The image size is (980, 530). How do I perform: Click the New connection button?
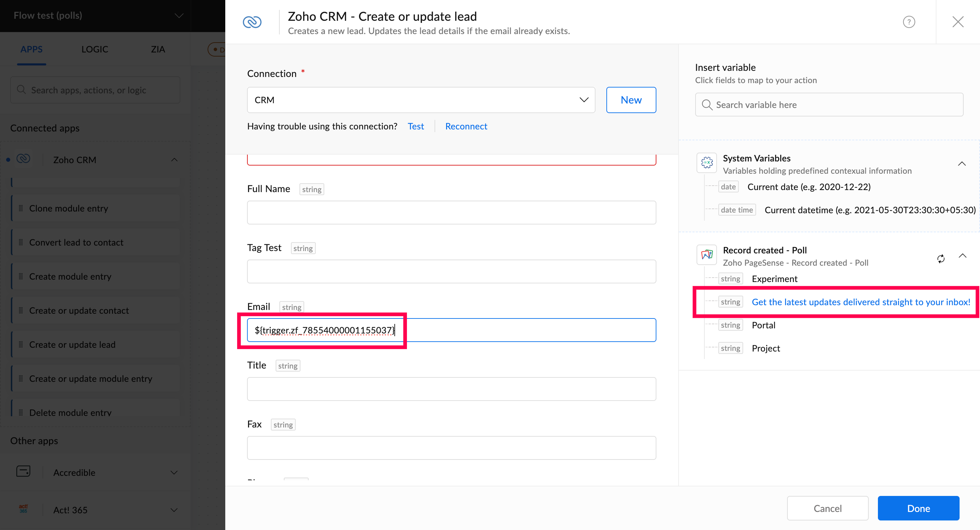coord(631,100)
